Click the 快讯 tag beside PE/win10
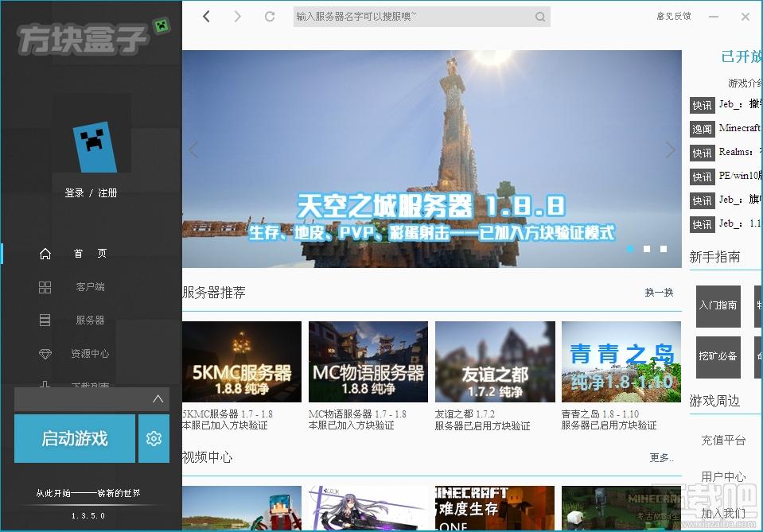Viewport: 763px width, 532px height. click(x=703, y=177)
